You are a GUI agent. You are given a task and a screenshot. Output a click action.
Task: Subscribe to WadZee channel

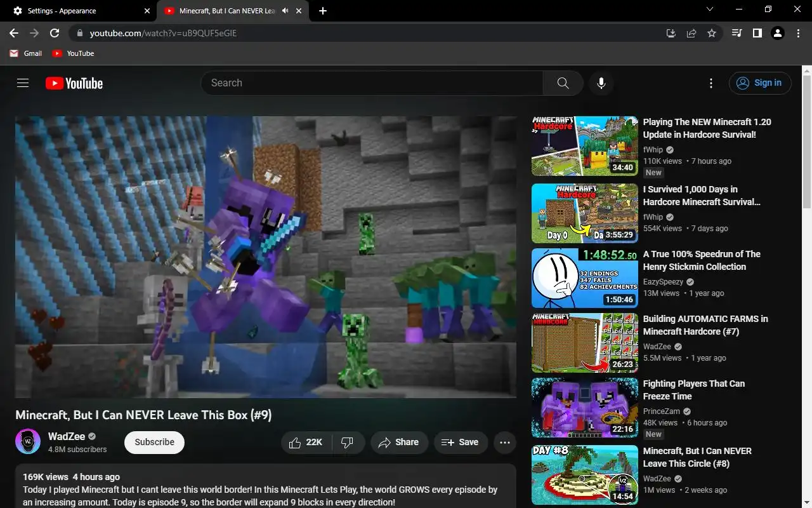(x=154, y=443)
